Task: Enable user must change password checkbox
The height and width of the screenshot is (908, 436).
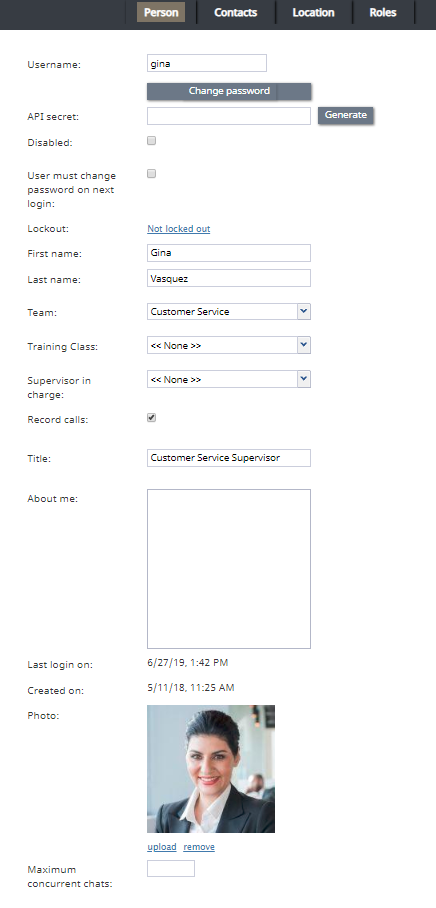Action: click(x=152, y=174)
